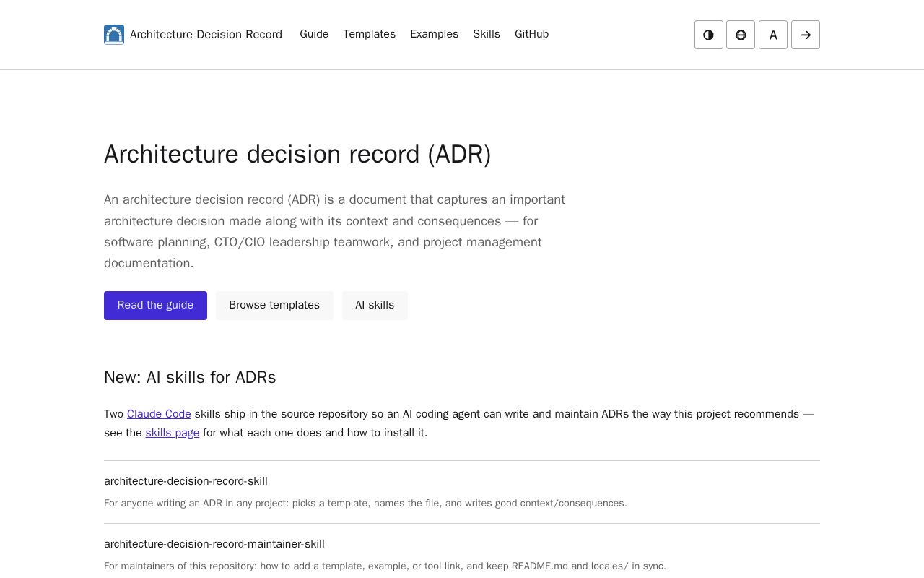Visit the GitHub nav link
This screenshot has width=924, height=578.
(x=531, y=34)
